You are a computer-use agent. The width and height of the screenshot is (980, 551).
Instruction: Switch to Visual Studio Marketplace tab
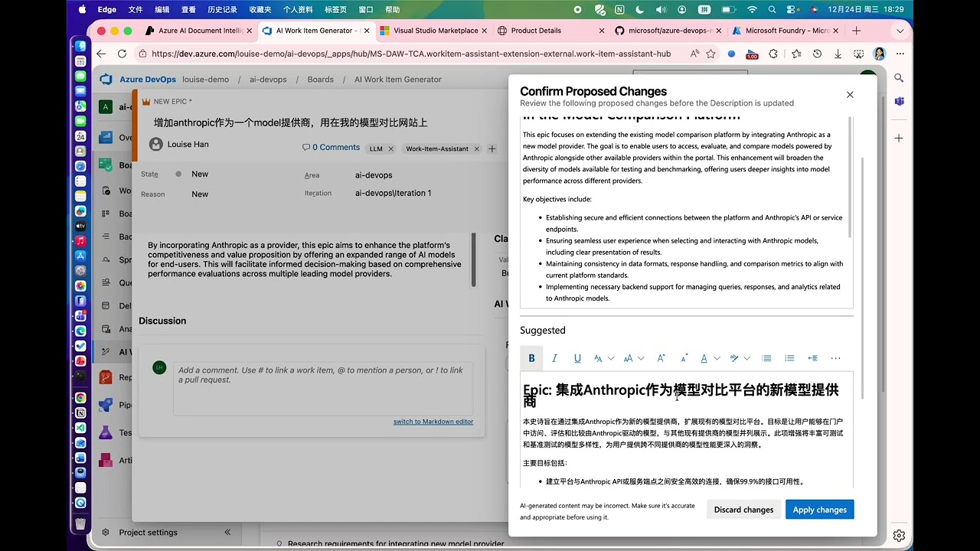[x=435, y=31]
